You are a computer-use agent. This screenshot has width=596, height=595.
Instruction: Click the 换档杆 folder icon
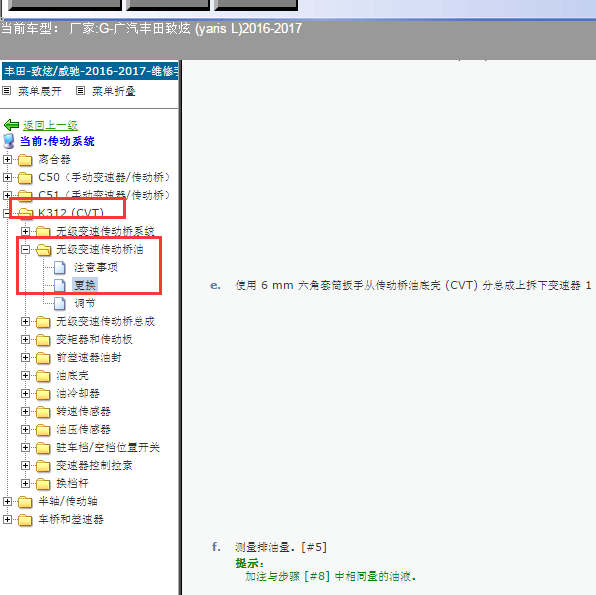[43, 484]
